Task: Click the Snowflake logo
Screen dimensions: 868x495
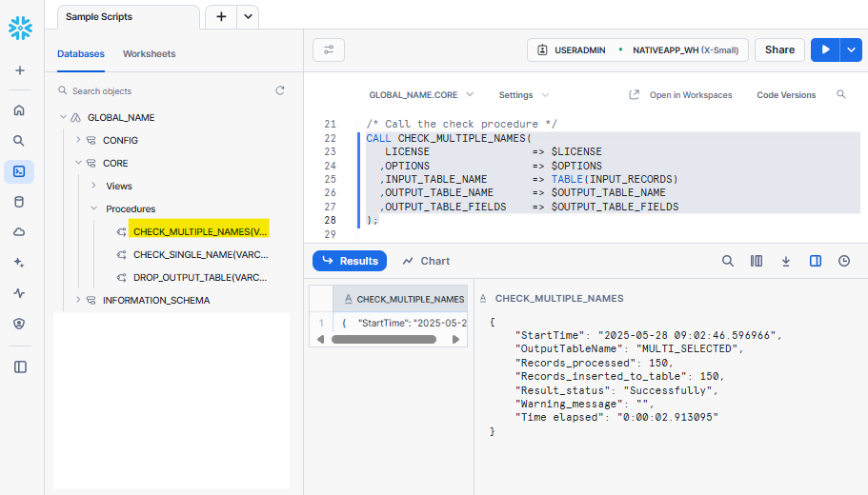Action: tap(20, 29)
